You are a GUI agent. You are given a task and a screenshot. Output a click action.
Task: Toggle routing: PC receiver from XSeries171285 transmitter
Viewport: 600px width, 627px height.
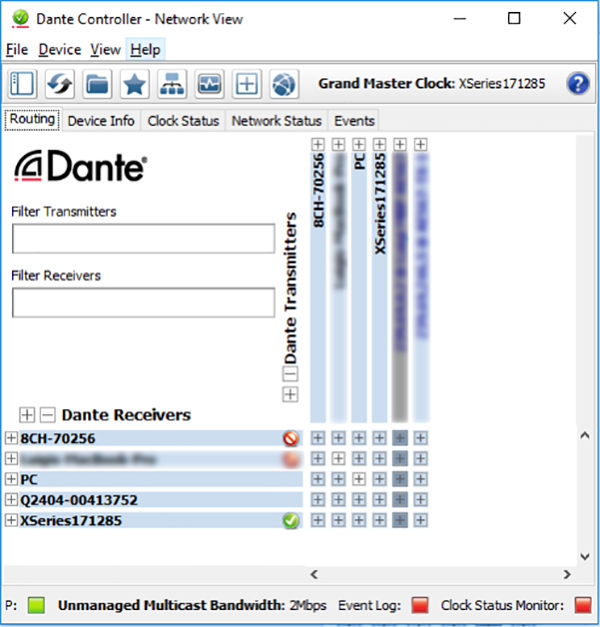pos(380,479)
